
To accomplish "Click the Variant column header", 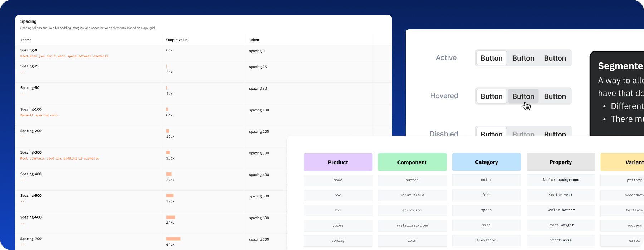I will click(622, 162).
